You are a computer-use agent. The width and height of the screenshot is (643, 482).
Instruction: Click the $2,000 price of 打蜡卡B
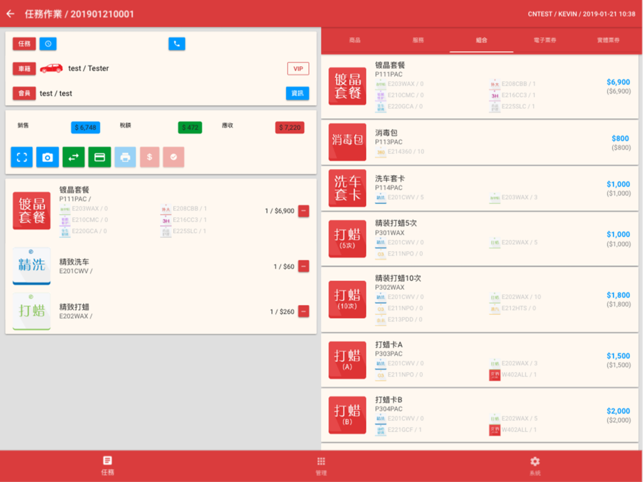tap(618, 411)
